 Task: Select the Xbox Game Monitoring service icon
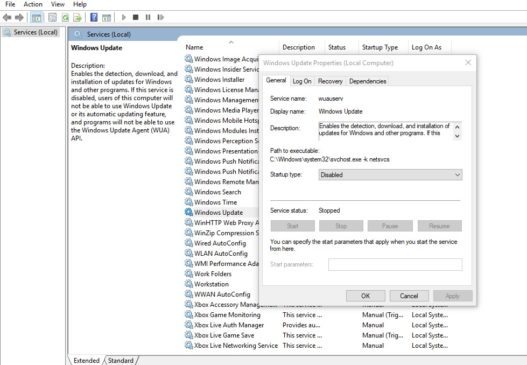click(x=189, y=315)
